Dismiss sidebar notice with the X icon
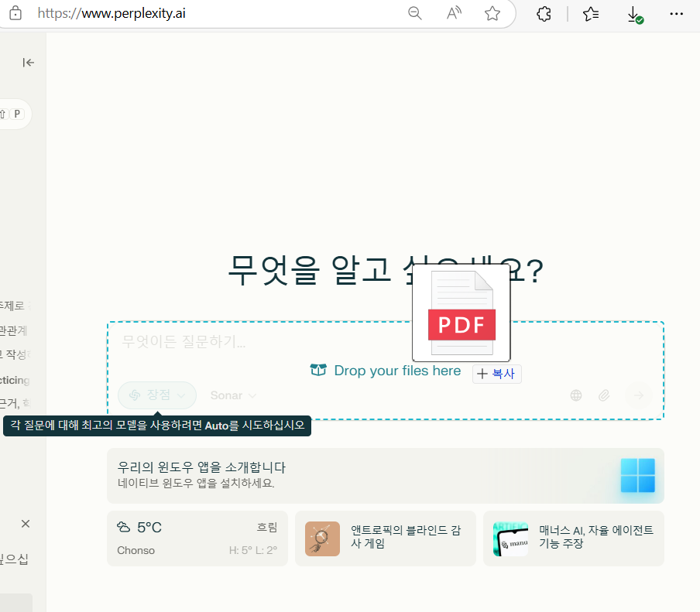The height and width of the screenshot is (612, 700). (26, 524)
